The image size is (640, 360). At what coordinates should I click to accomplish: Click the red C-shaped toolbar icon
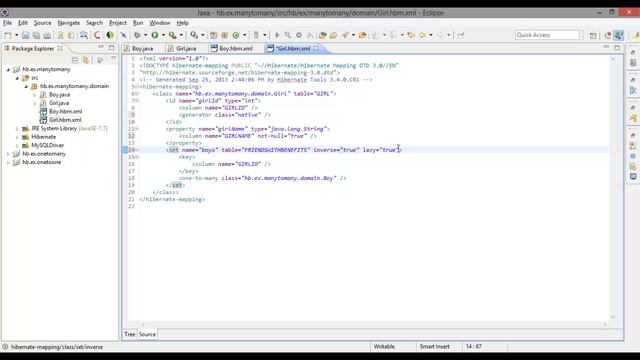[x=97, y=35]
